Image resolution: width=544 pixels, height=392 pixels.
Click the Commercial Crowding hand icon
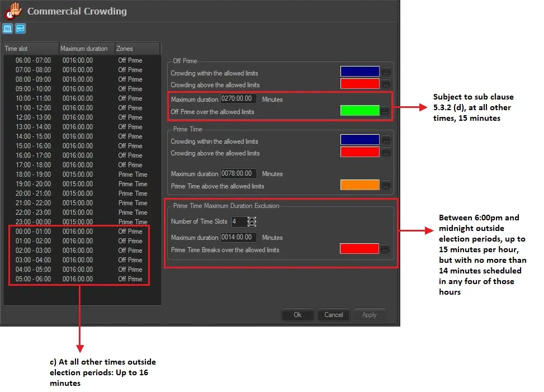click(13, 11)
